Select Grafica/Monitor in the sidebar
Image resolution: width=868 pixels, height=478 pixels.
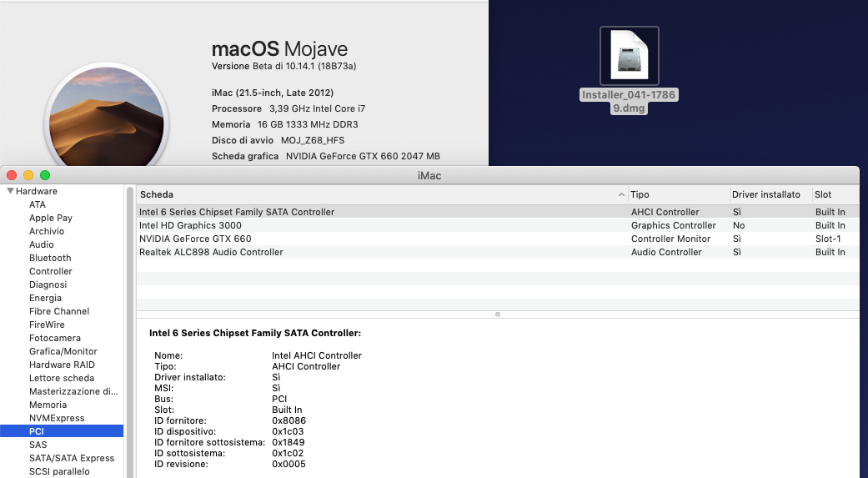click(x=63, y=351)
